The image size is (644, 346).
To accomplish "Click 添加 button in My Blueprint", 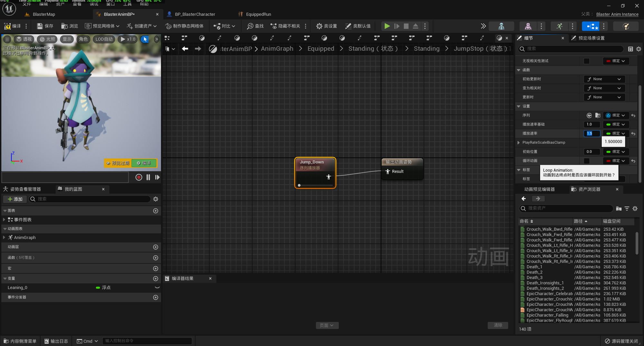I will click(15, 199).
